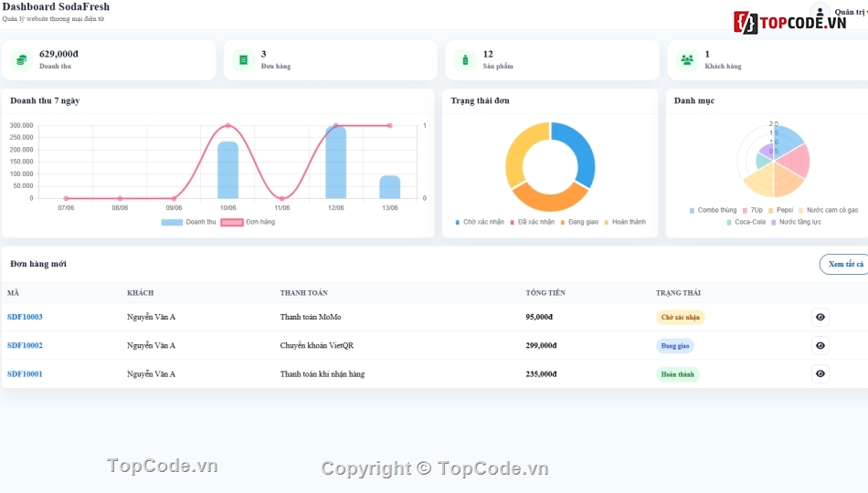
Task: Click the Đang giao status badge
Action: (675, 346)
